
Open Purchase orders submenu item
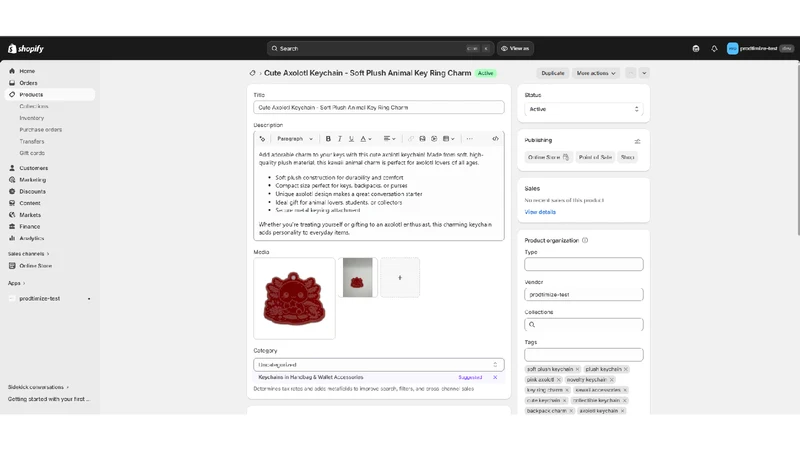[41, 130]
